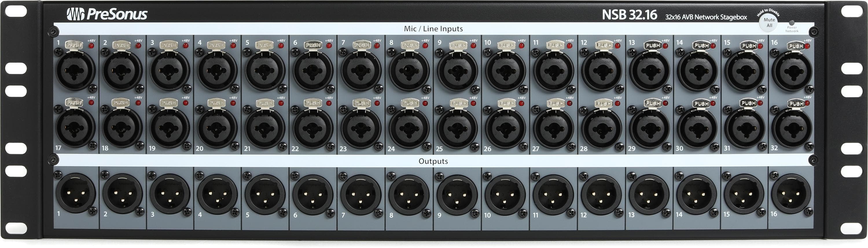
Task: Select the input 17 combo jack
Action: (x=76, y=128)
